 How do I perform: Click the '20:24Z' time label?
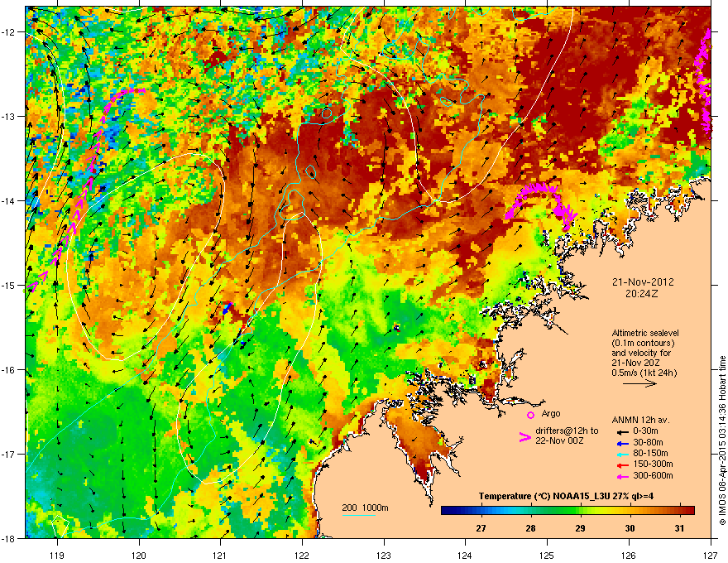tap(642, 294)
